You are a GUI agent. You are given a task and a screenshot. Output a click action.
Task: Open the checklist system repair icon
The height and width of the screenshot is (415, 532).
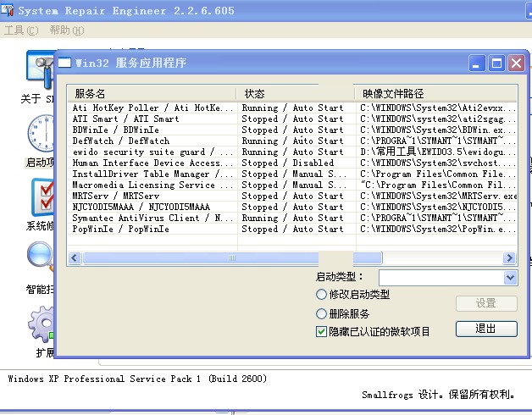click(x=42, y=196)
